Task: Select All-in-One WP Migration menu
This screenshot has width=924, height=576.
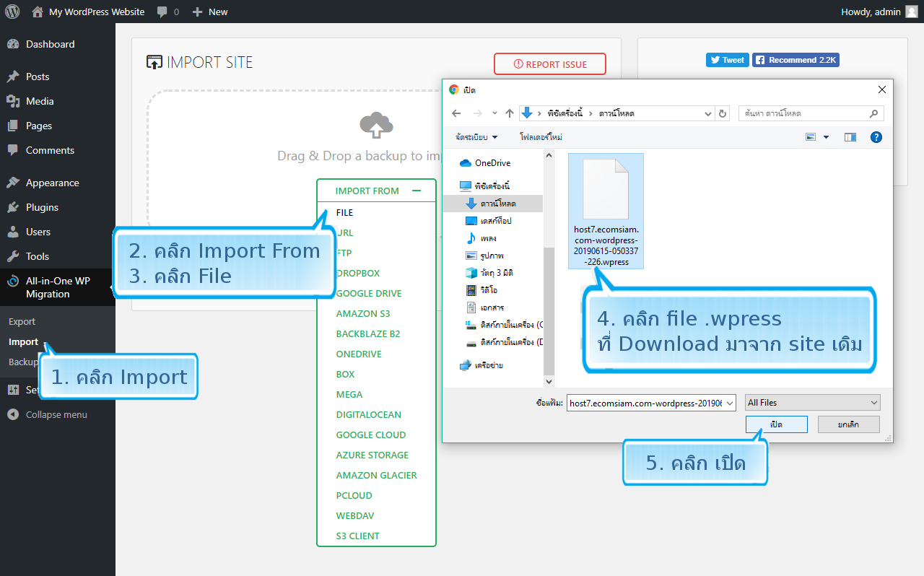Action: [x=58, y=287]
